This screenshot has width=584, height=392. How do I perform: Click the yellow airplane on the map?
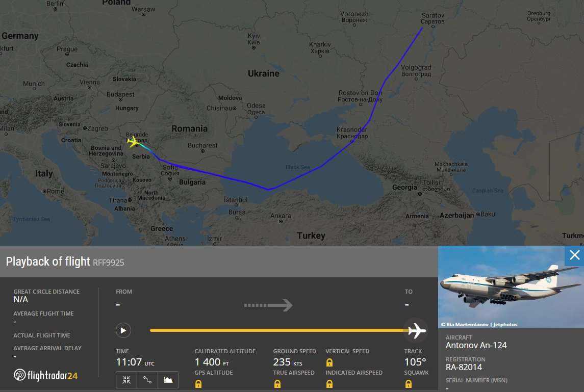(133, 142)
